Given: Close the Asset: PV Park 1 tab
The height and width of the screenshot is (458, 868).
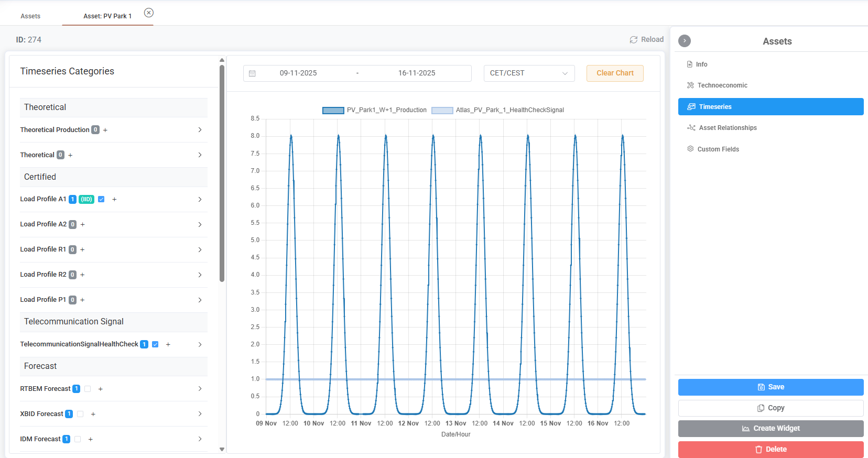Looking at the screenshot, I should 149,13.
